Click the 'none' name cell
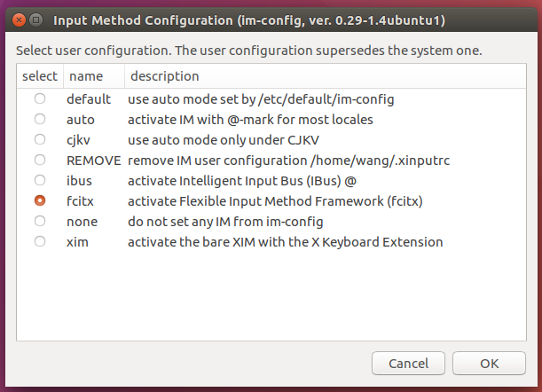This screenshot has width=542, height=392. [82, 222]
